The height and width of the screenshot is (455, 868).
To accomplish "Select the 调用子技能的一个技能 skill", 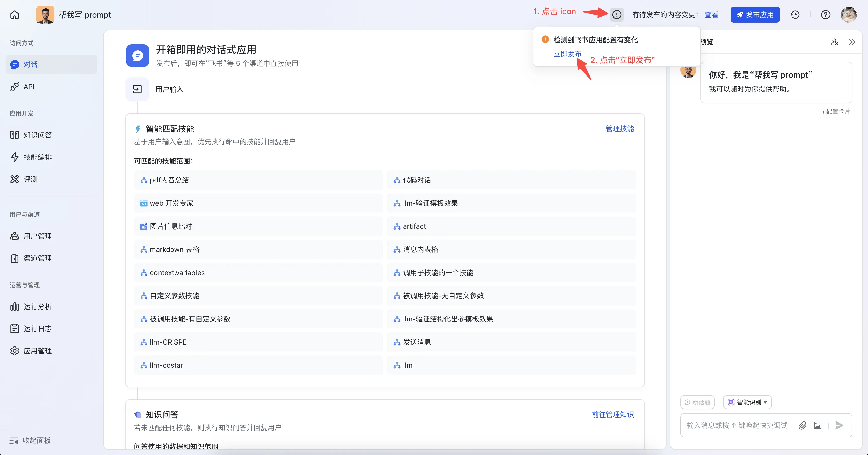I will point(511,273).
